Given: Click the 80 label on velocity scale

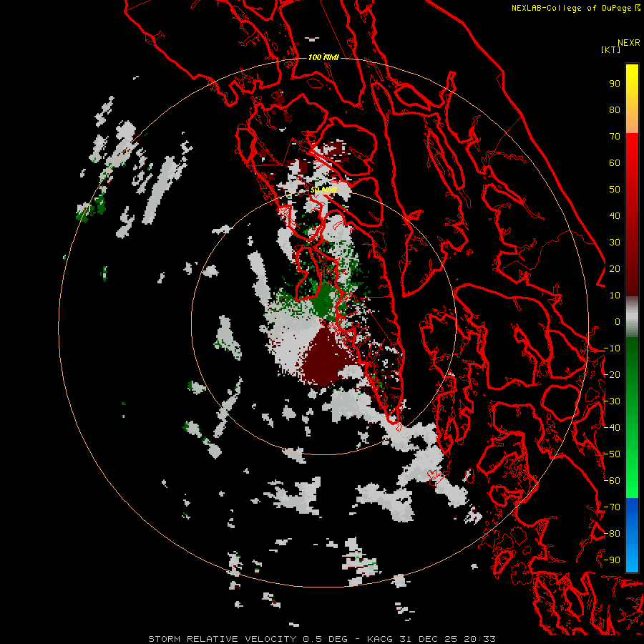Looking at the screenshot, I should (x=615, y=110).
